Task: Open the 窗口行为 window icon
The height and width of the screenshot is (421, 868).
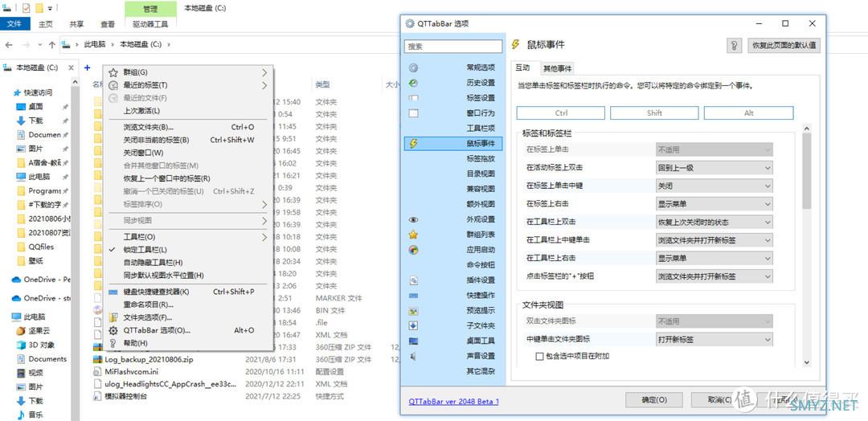Action: point(413,113)
